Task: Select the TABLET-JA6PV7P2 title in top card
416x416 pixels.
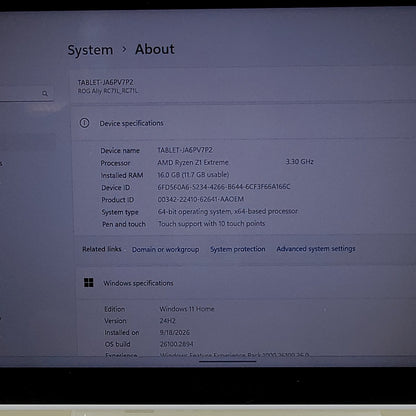Action: [x=105, y=82]
